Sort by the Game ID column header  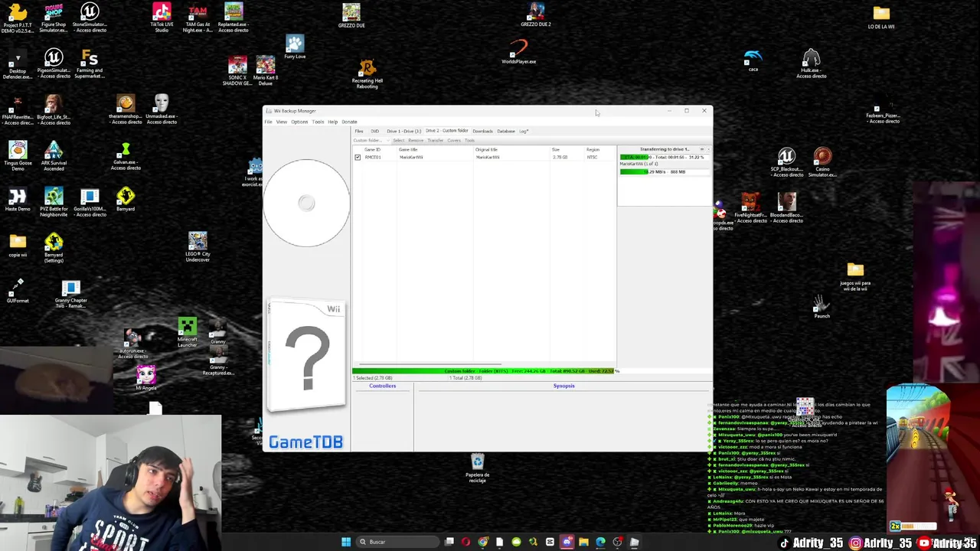tap(372, 149)
